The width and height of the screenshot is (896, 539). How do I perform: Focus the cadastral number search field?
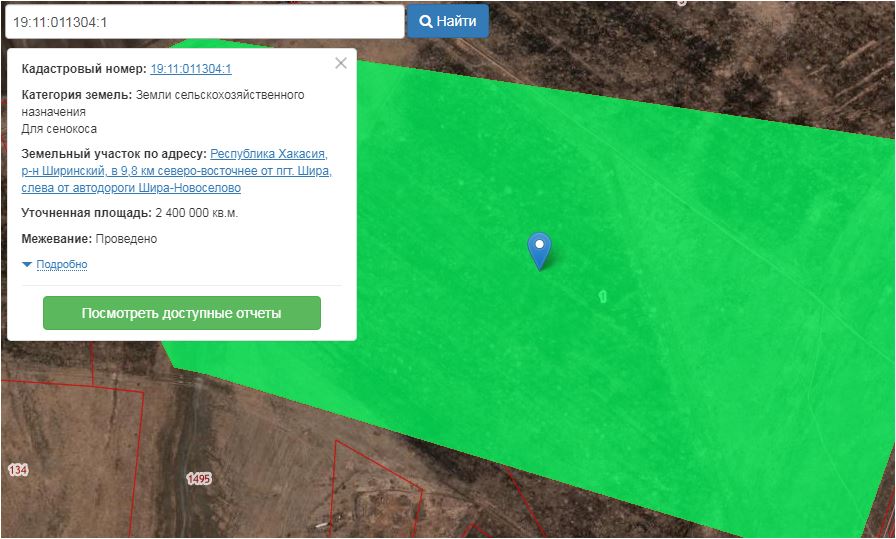[205, 22]
